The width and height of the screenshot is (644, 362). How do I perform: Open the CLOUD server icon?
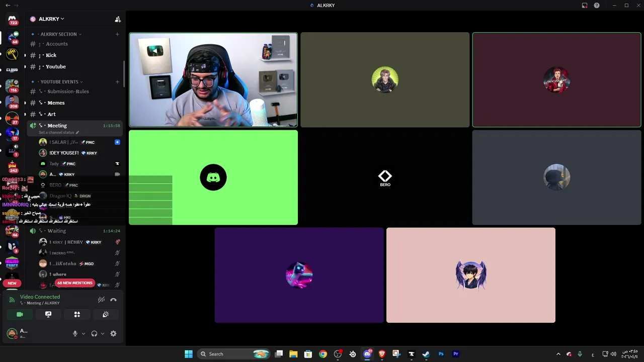coord(12,70)
